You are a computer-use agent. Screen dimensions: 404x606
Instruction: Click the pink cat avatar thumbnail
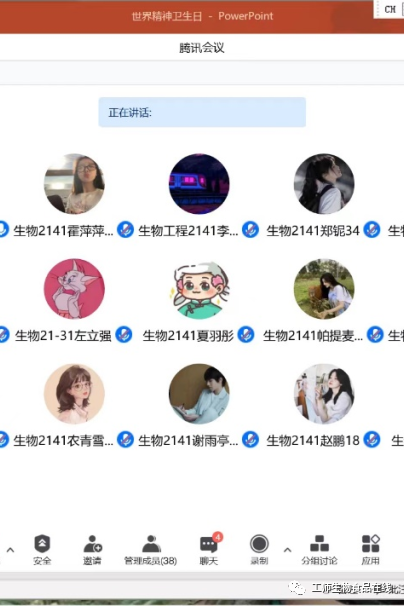tap(74, 289)
